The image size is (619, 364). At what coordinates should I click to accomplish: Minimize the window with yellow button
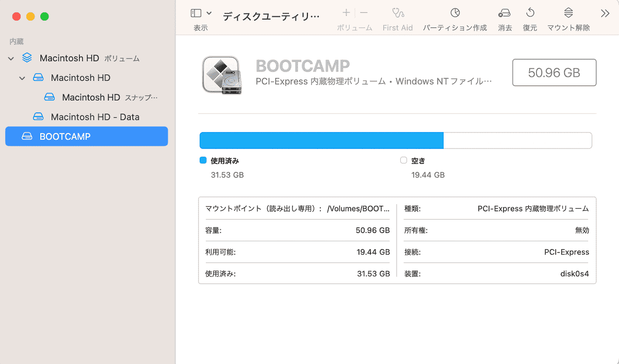tap(30, 16)
